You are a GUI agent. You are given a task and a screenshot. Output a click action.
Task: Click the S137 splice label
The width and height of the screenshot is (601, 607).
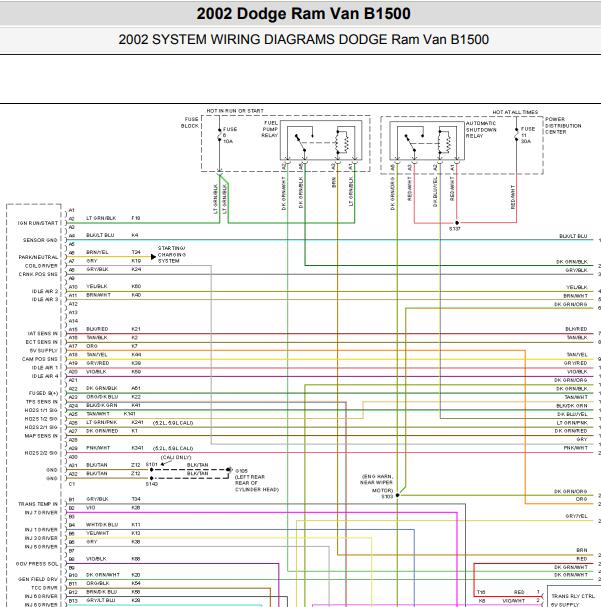pos(455,229)
